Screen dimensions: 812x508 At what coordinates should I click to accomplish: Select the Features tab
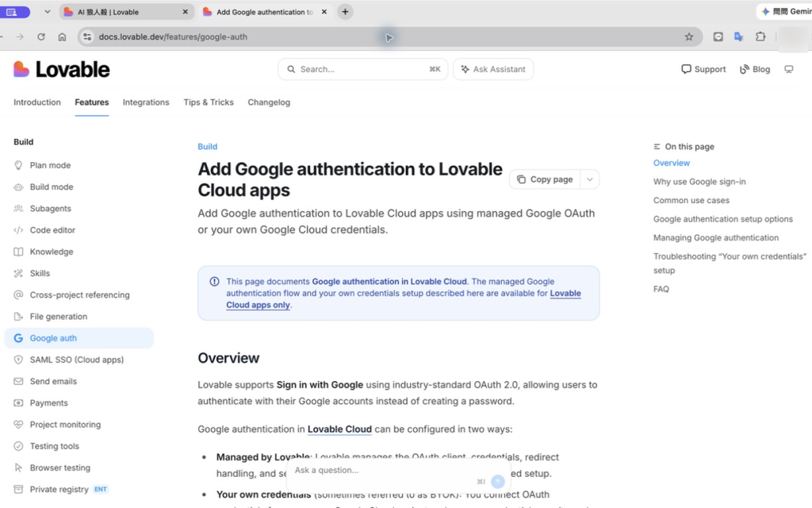92,102
